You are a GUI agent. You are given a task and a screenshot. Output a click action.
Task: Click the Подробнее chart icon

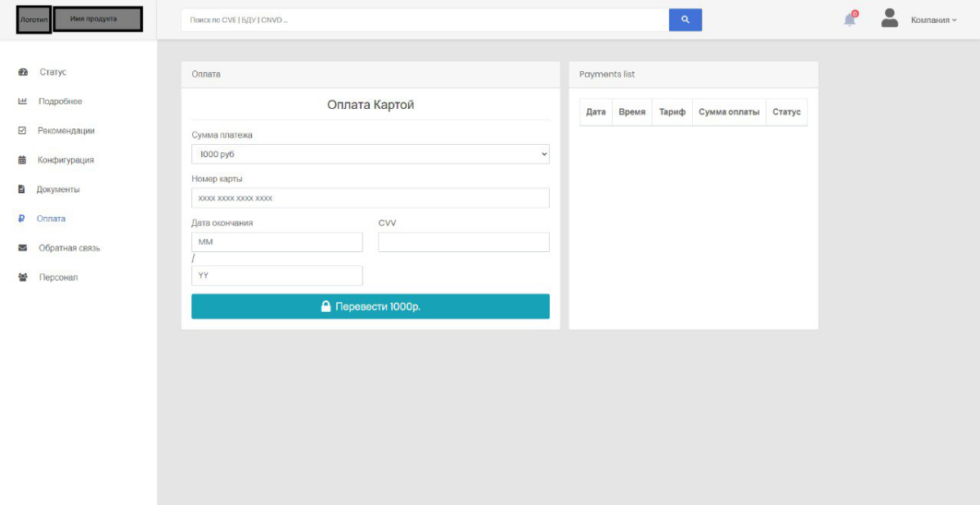[23, 101]
